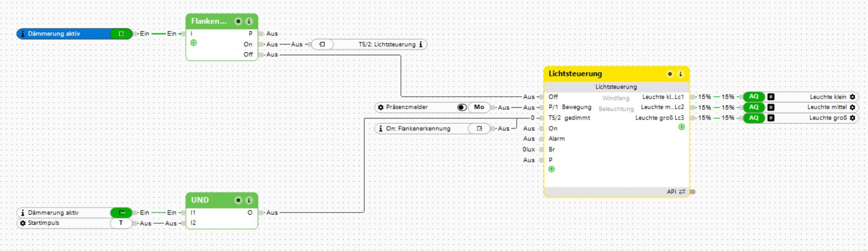868x251 pixels.
Task: Click the Alarm input of Lichtsteuerung
Action: [x=557, y=139]
